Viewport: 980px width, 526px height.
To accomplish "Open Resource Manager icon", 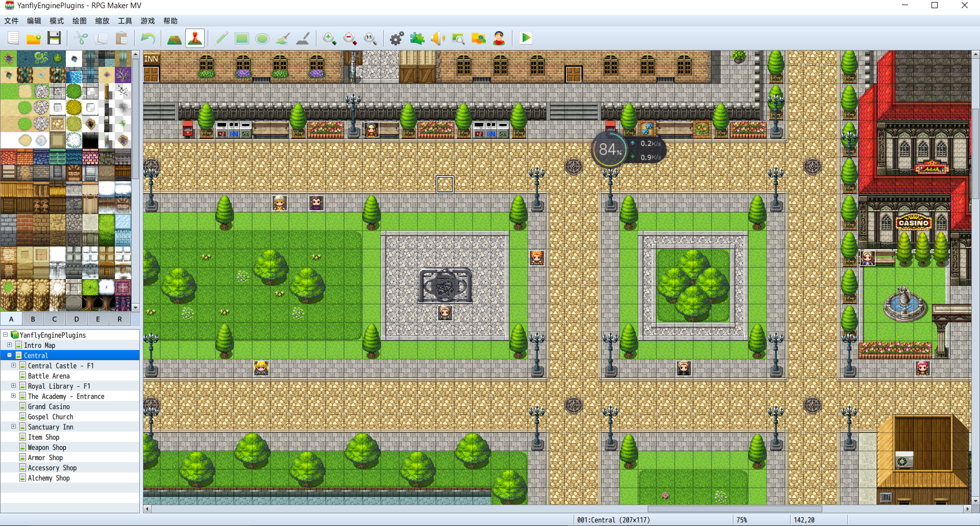I will (x=479, y=38).
